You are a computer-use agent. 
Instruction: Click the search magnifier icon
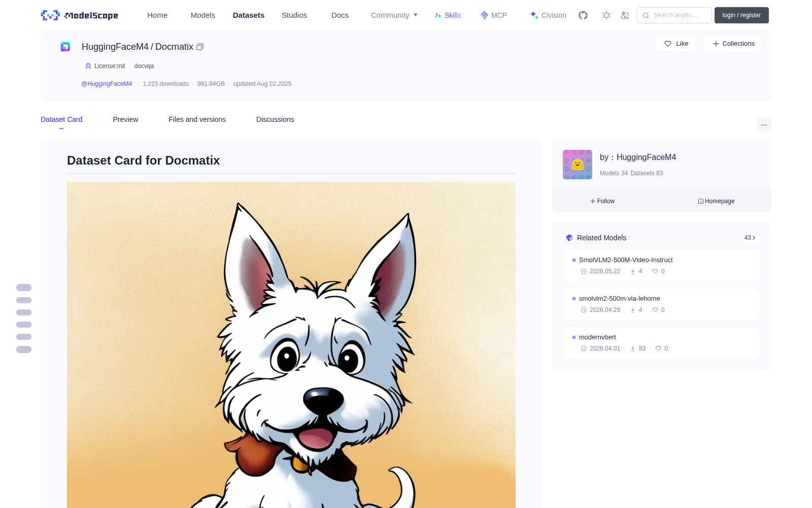click(646, 15)
